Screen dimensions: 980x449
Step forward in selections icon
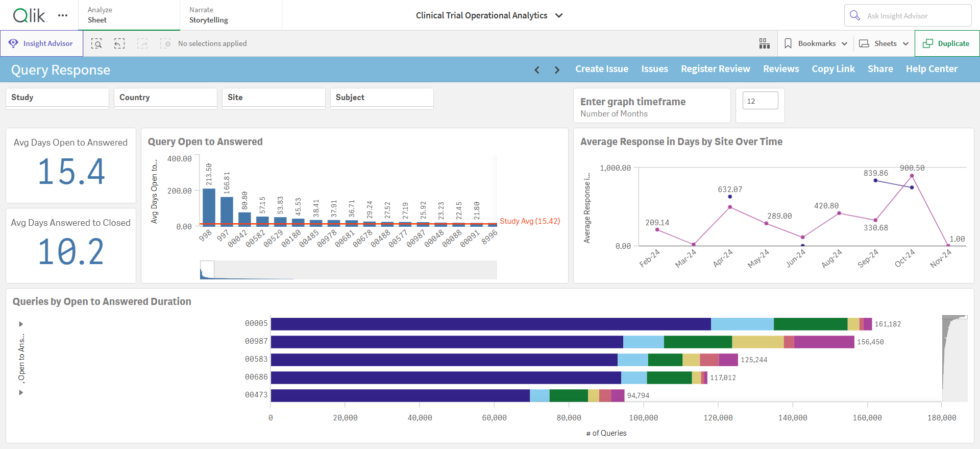click(x=142, y=43)
